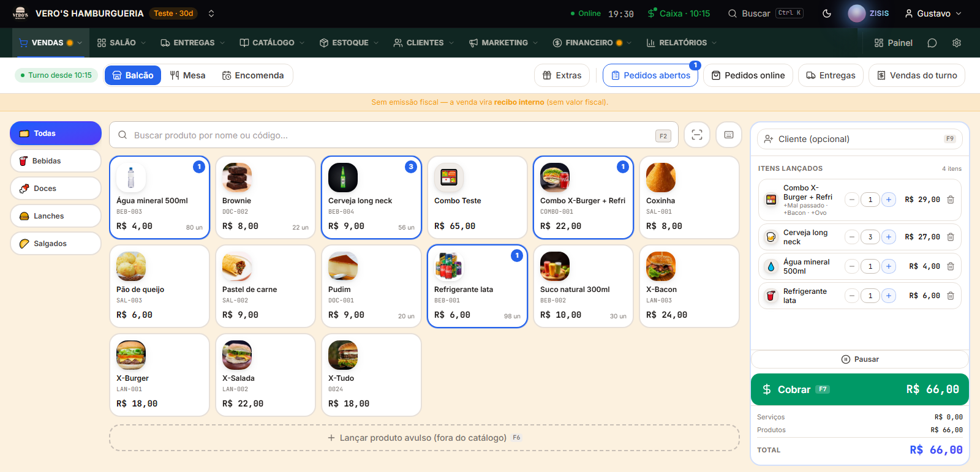Switch to Encomenda sale mode

tap(253, 75)
